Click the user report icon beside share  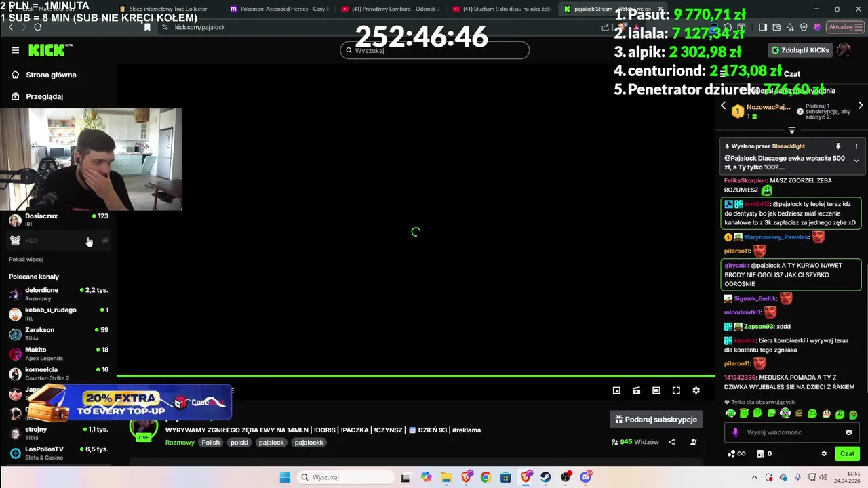point(693,442)
